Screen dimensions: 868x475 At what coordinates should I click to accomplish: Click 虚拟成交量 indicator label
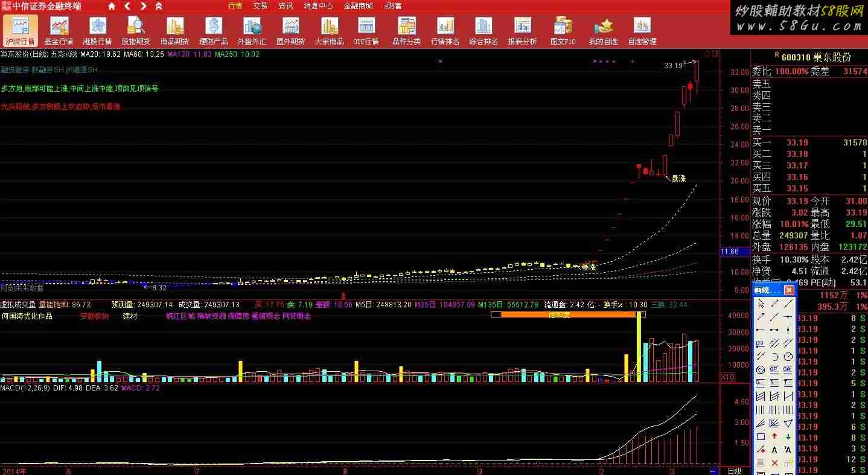click(x=19, y=305)
